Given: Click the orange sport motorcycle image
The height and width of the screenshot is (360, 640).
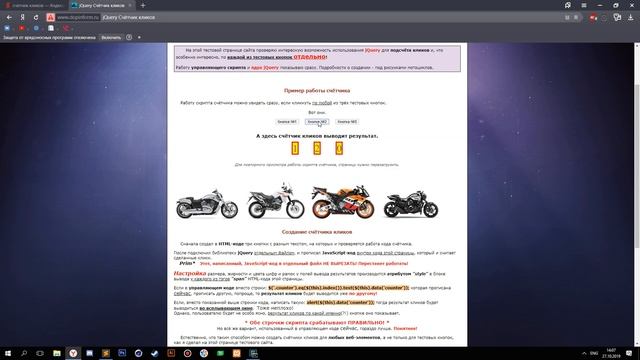Looking at the screenshot, I should pos(343,202).
